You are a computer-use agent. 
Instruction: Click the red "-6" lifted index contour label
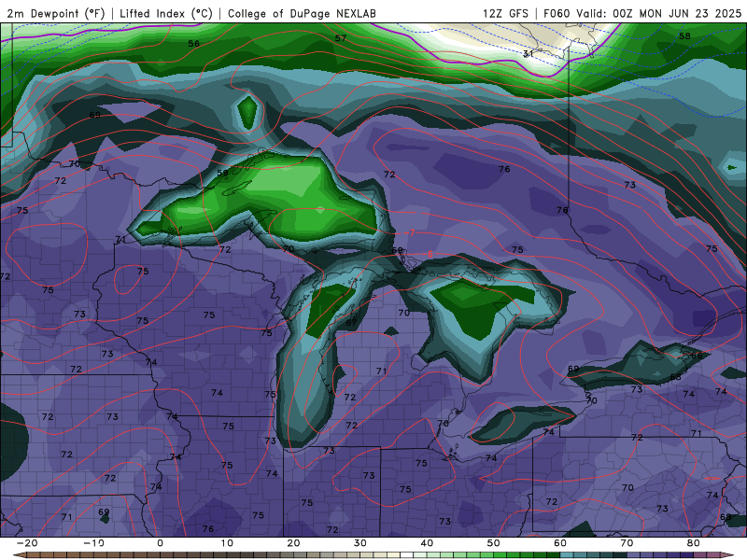[429, 254]
